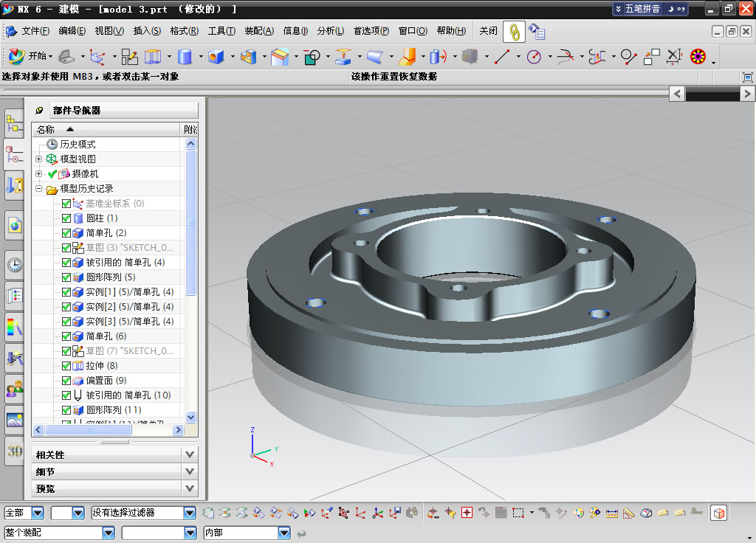Expand the 预览 panel

(190, 488)
